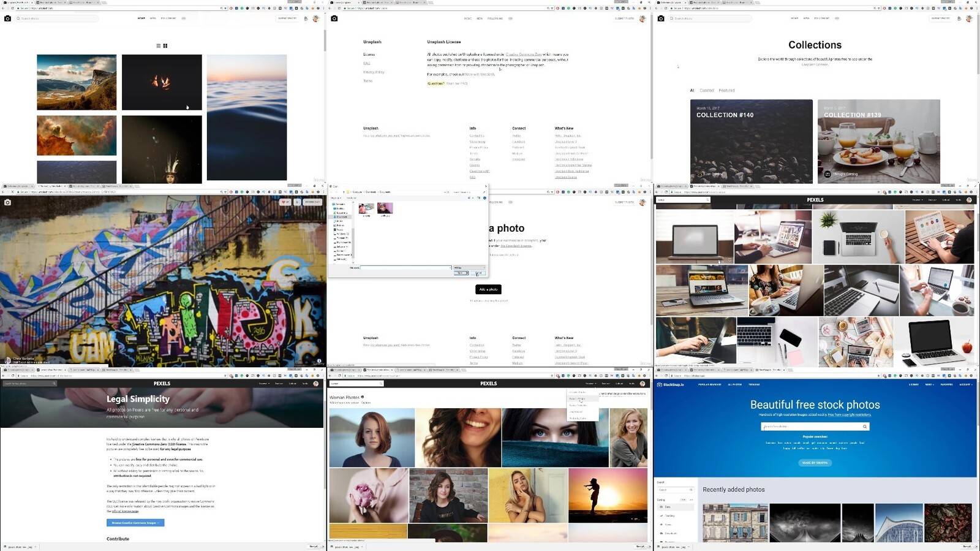
Task: Open Privacy Policy link in license sidebar
Action: click(x=374, y=72)
